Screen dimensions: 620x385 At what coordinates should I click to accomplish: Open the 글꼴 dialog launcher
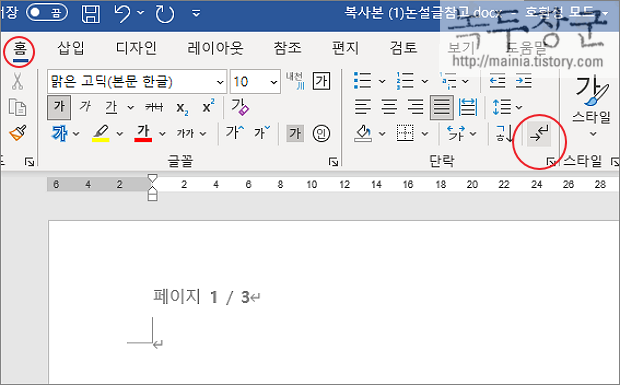pyautogui.click(x=333, y=162)
